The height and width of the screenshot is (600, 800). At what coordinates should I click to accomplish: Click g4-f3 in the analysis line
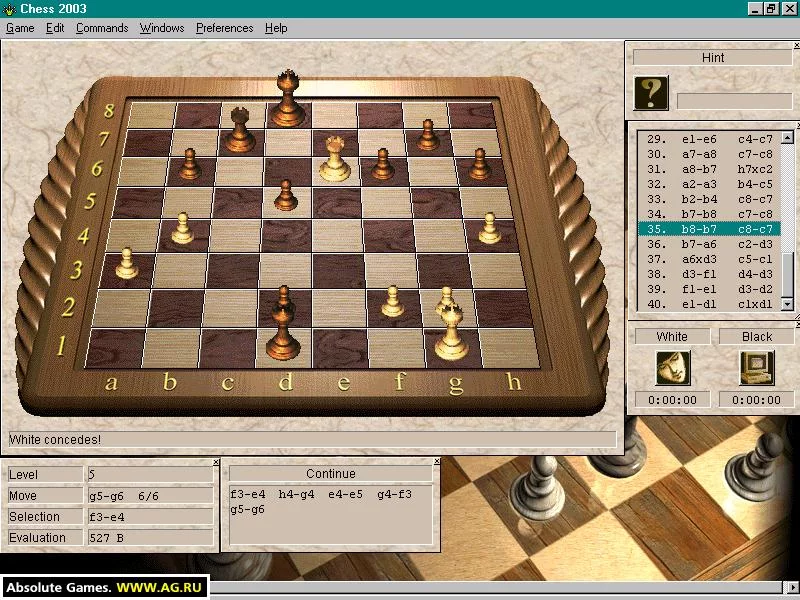394,494
